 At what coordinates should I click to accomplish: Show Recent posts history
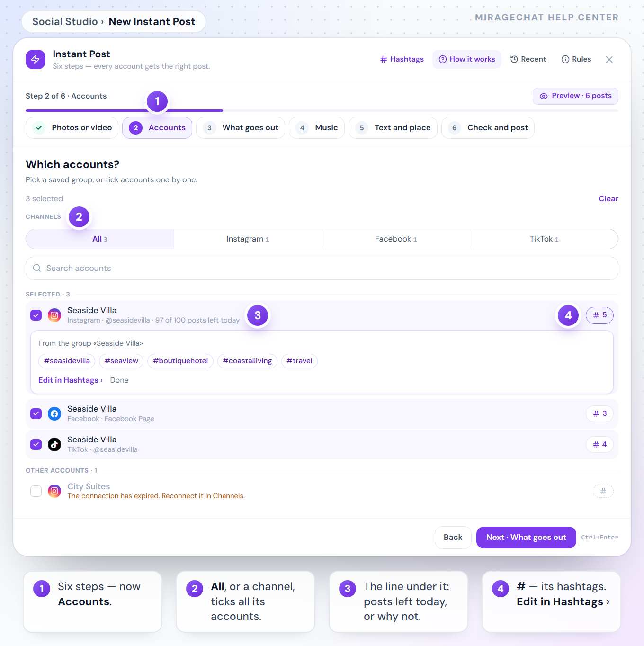pyautogui.click(x=528, y=59)
